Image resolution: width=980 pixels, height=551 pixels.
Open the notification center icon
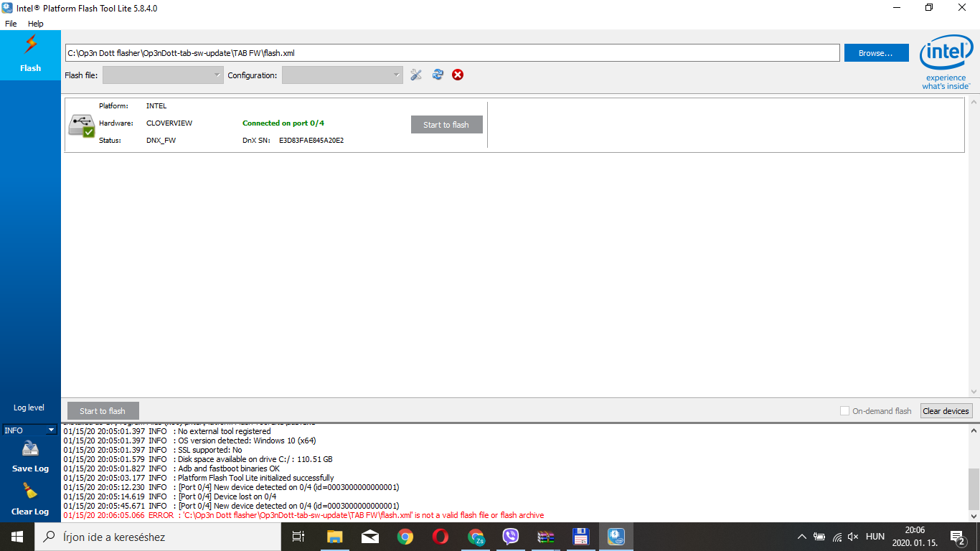[958, 537]
